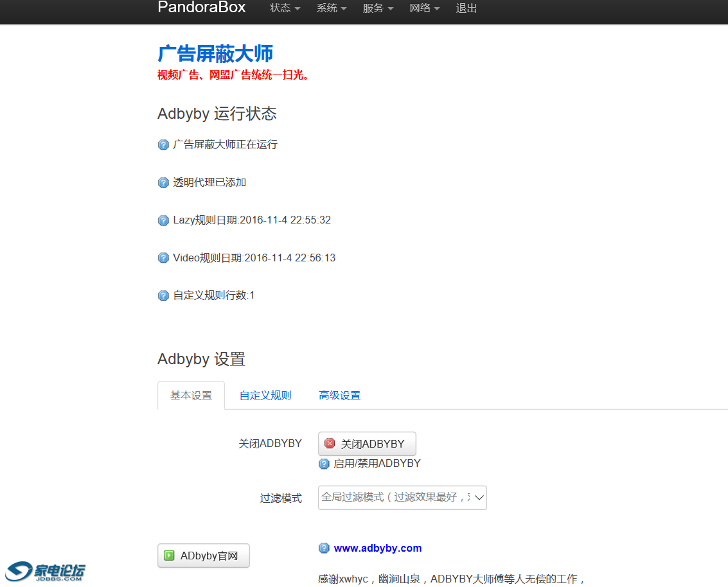Viewport: 728px width, 587px height.
Task: Click the 过滤模式 field label
Action: click(x=281, y=498)
